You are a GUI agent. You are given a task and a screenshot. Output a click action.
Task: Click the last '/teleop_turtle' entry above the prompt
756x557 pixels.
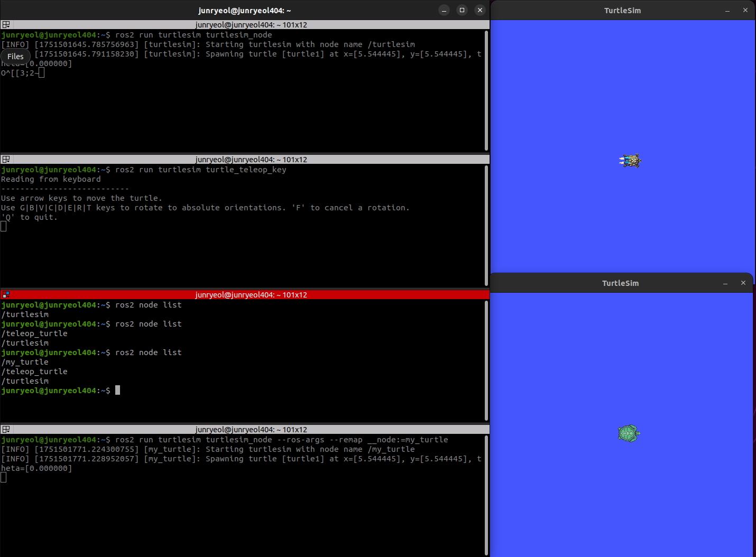point(34,372)
